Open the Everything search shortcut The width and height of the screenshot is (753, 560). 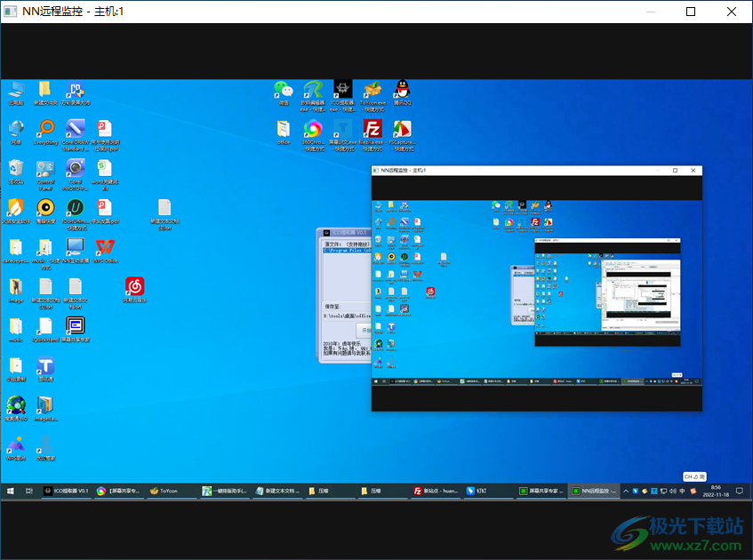[45, 129]
